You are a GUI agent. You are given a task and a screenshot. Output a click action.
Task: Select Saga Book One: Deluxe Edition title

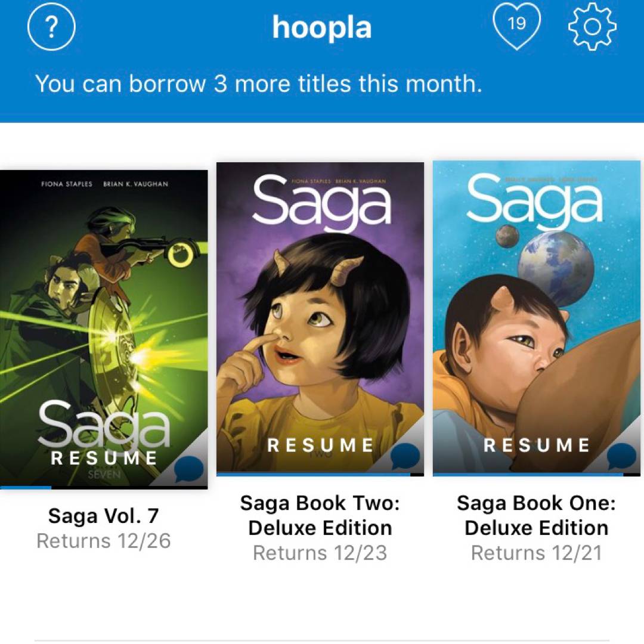(x=537, y=516)
